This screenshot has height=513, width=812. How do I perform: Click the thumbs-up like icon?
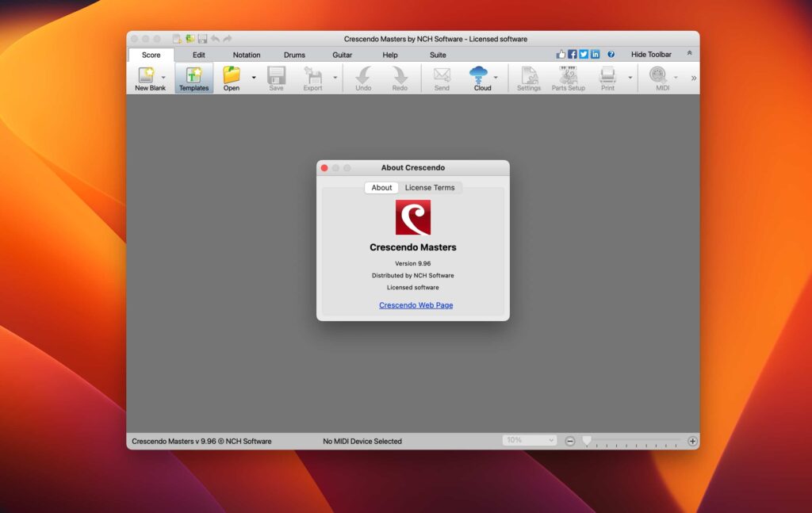tap(561, 55)
